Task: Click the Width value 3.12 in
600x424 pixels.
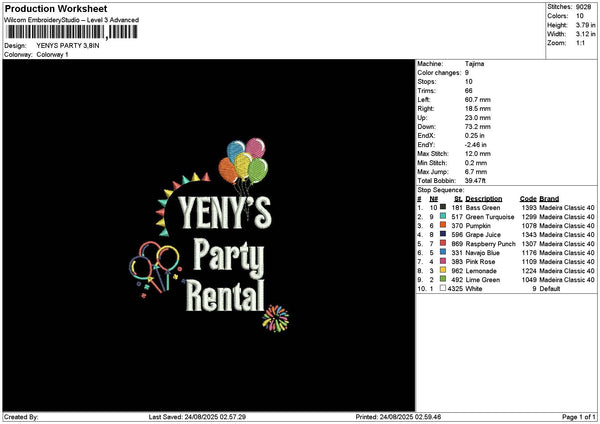Action: [x=585, y=34]
